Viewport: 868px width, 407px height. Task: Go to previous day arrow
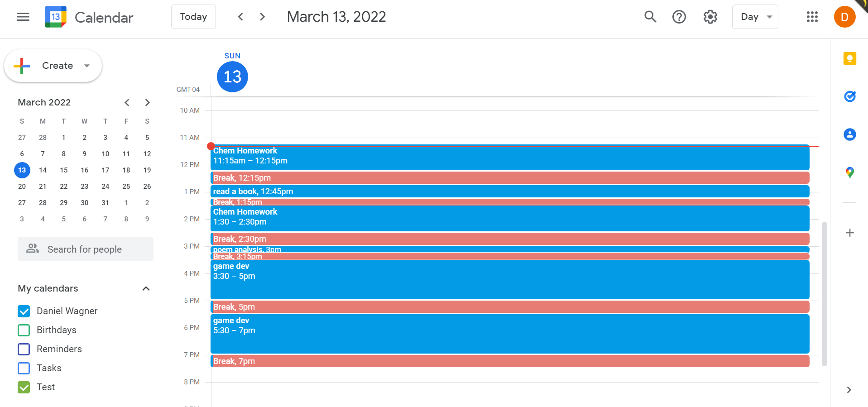pos(240,17)
